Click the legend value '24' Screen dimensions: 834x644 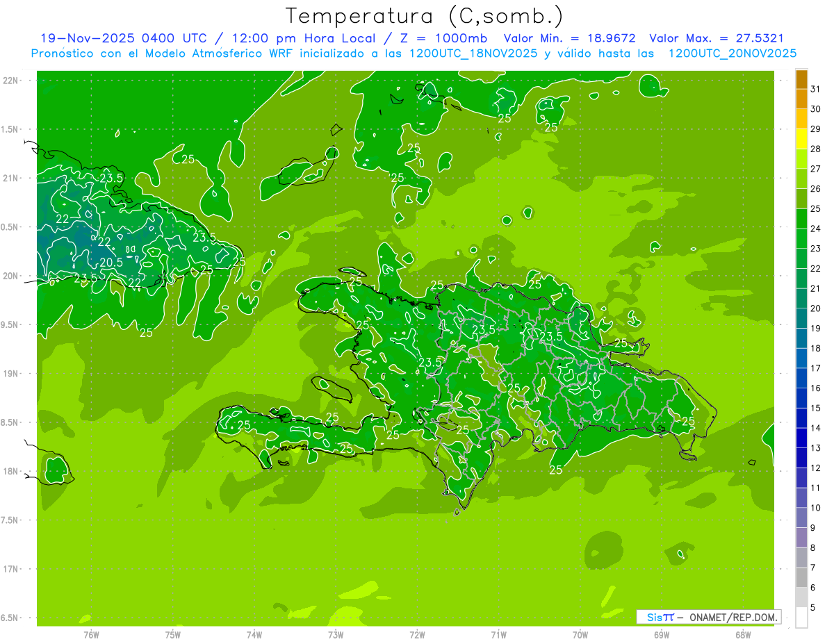point(815,229)
